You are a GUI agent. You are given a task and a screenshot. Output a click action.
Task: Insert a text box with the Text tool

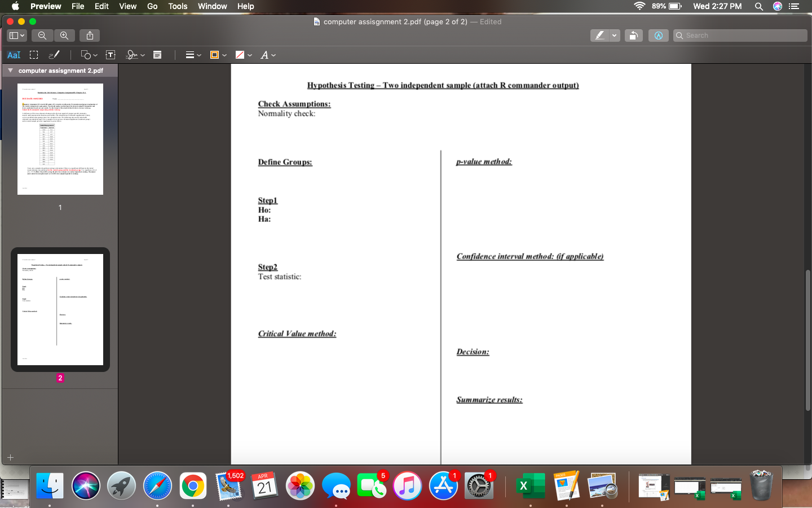pyautogui.click(x=111, y=55)
